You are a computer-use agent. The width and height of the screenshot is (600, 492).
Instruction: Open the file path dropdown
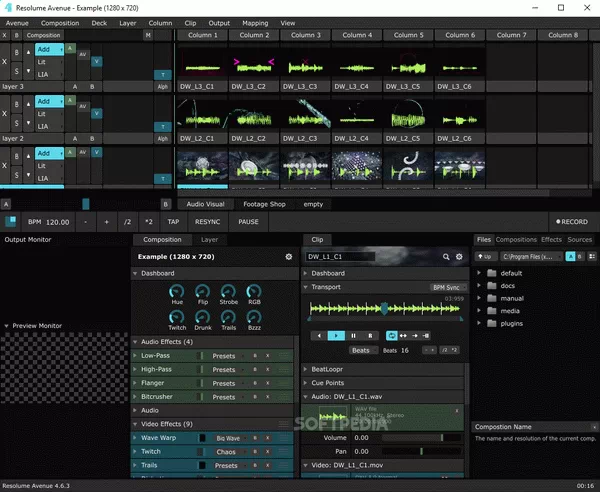(532, 256)
